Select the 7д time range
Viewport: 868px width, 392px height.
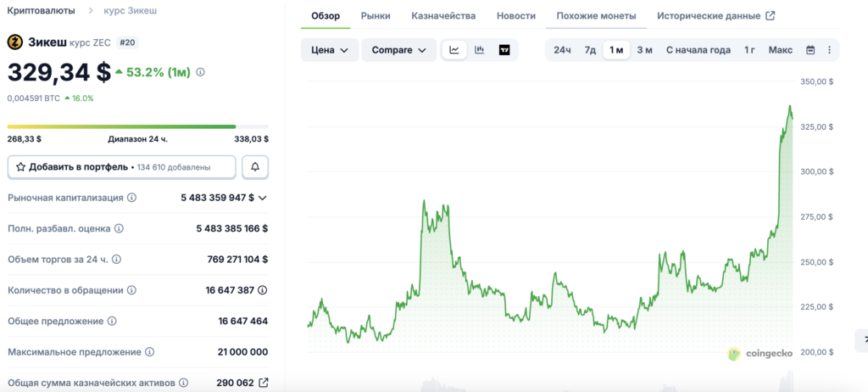point(590,50)
